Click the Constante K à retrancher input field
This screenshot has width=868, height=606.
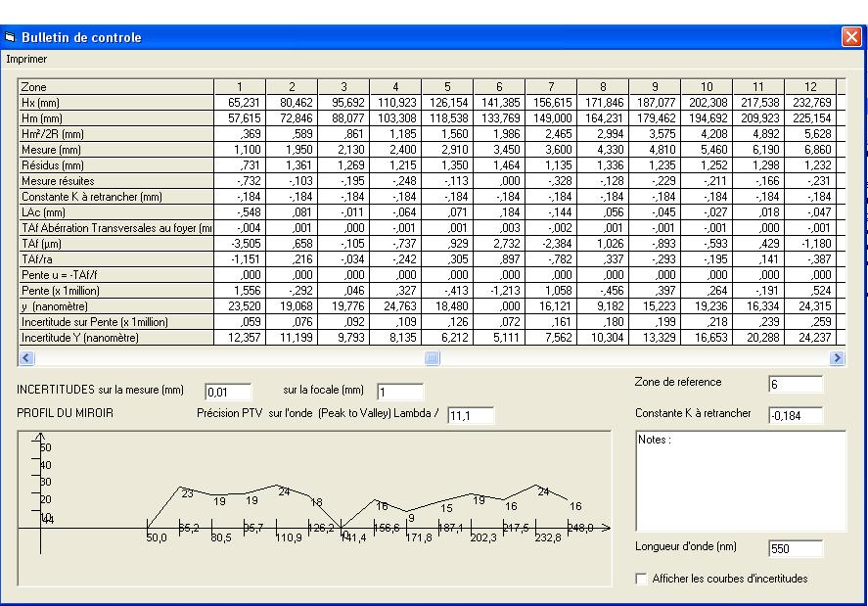point(795,415)
